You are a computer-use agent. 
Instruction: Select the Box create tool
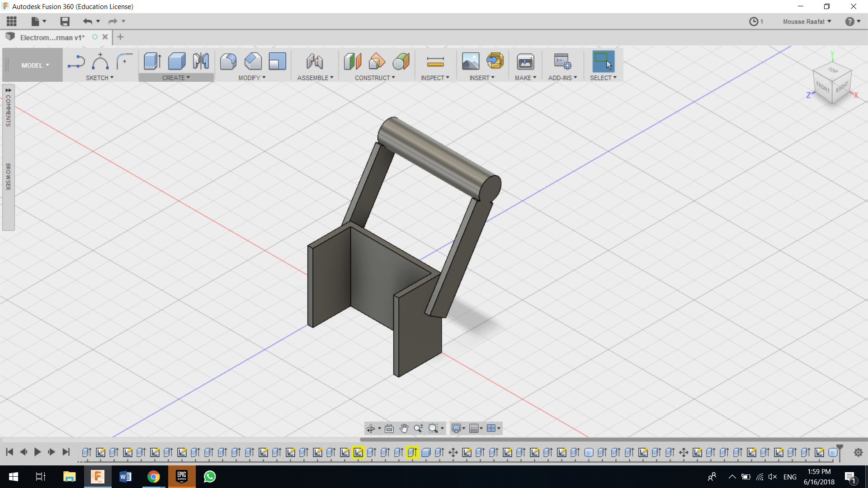(x=177, y=61)
